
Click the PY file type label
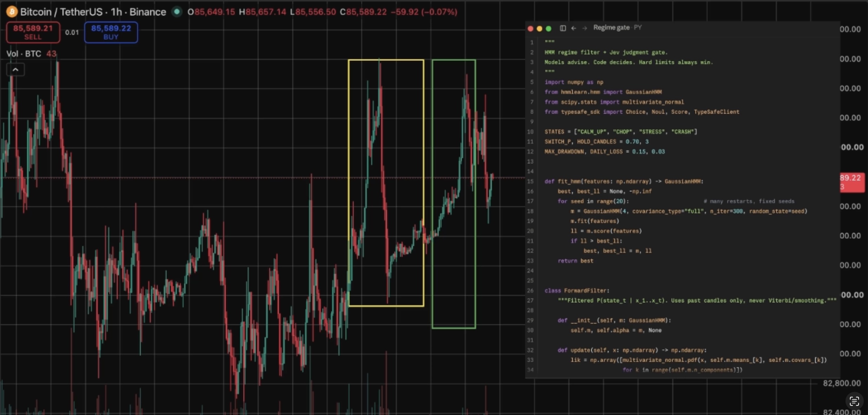638,27
